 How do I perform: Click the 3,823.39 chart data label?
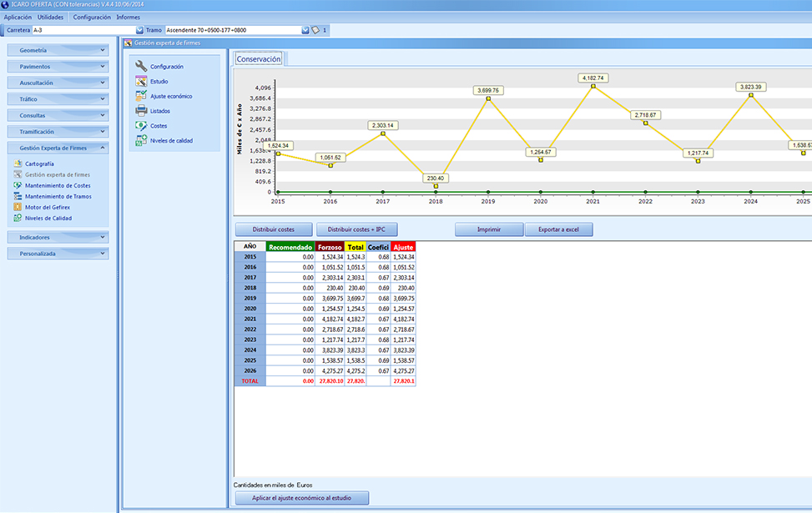pyautogui.click(x=751, y=87)
